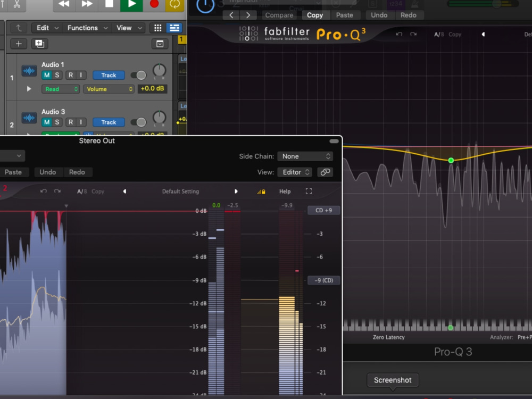Click next preset arrow beside Default Setting

click(x=236, y=192)
